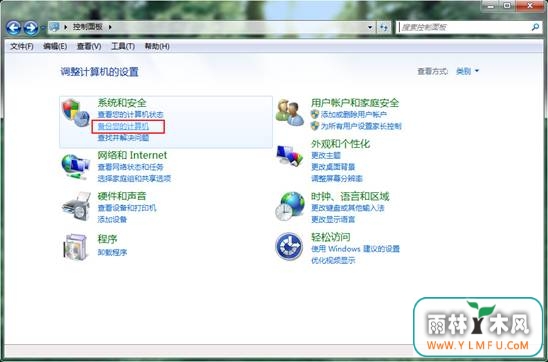Click the Forward navigation arrow

tap(31, 28)
